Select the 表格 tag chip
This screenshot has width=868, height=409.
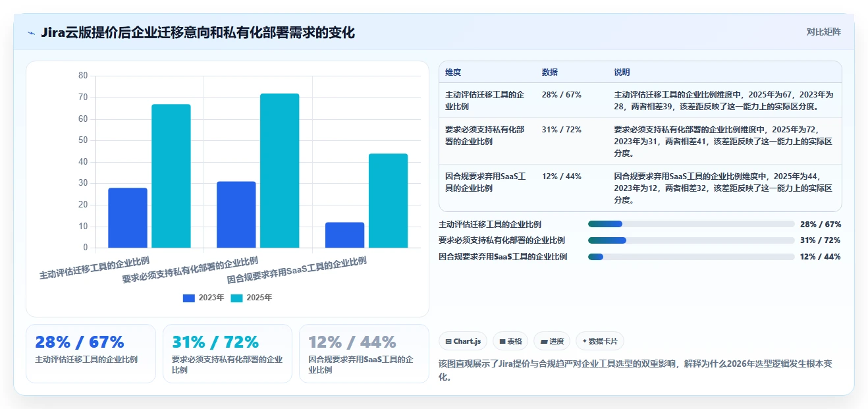pyautogui.click(x=510, y=341)
